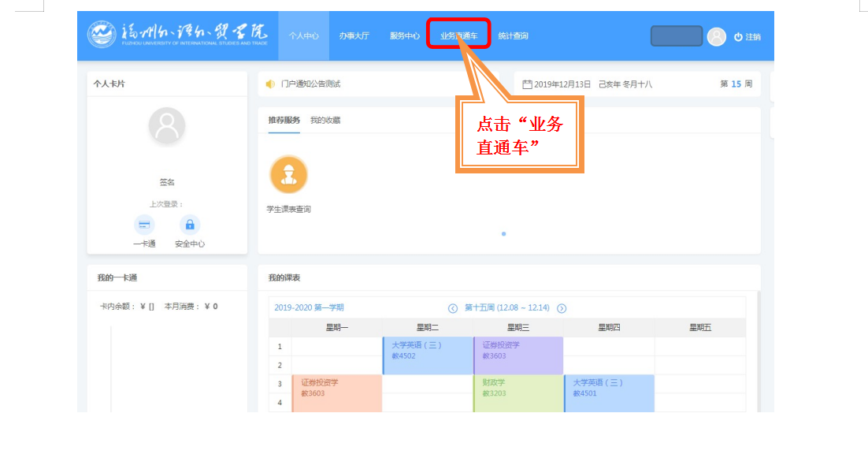Click the 签名 signature text

(x=167, y=182)
